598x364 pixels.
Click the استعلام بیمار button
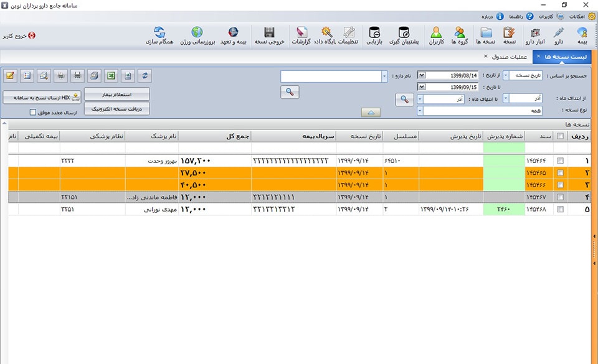coord(117,94)
